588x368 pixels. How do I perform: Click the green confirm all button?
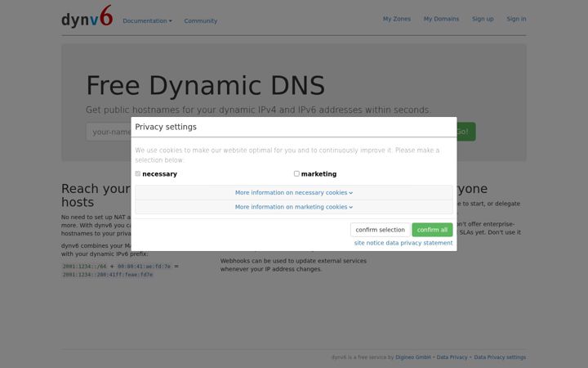(x=432, y=230)
